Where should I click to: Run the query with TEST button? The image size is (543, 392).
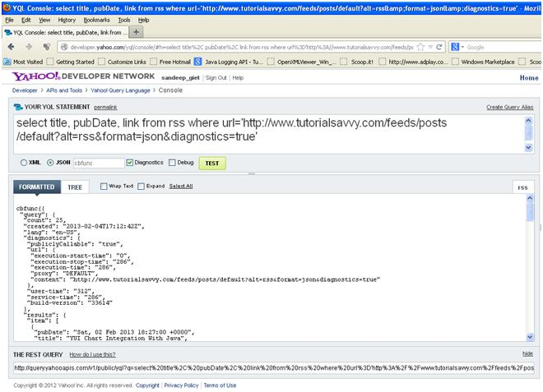pyautogui.click(x=212, y=164)
